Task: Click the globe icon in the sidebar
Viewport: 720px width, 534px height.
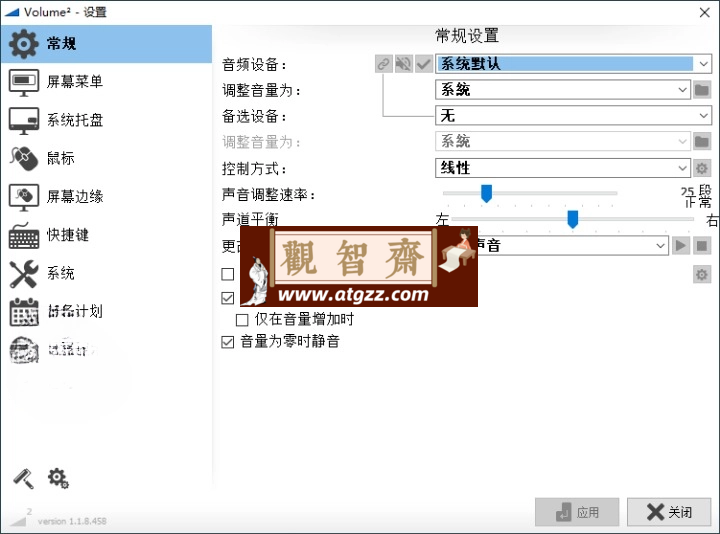Action: 24,350
